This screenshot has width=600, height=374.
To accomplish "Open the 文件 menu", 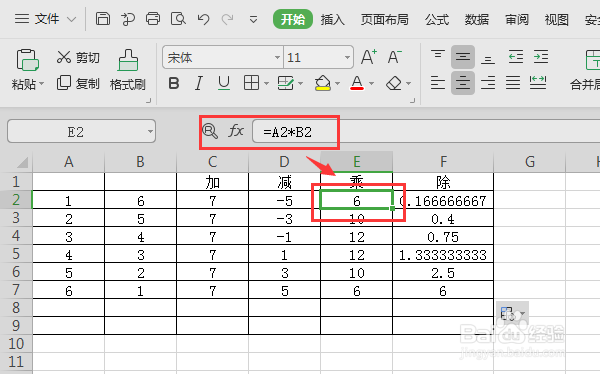I will 46,19.
